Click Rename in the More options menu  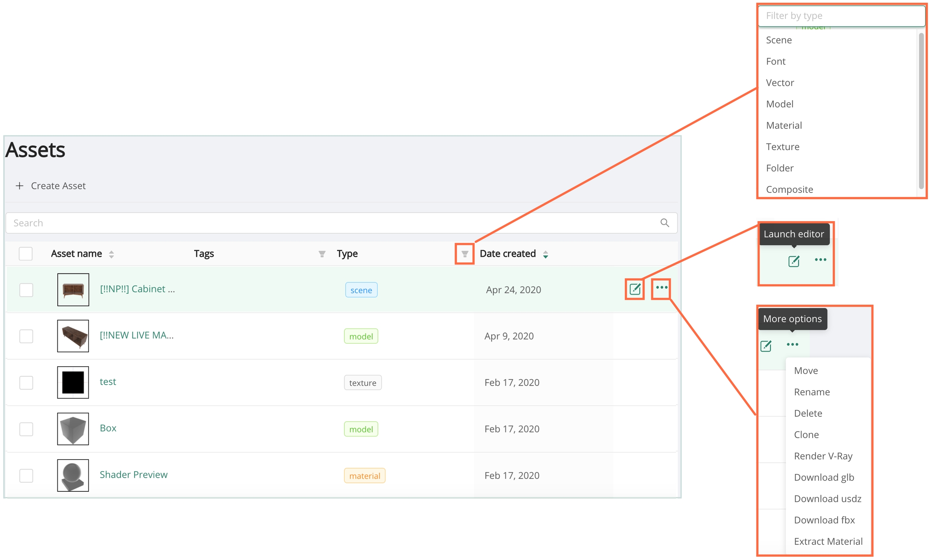[812, 392]
